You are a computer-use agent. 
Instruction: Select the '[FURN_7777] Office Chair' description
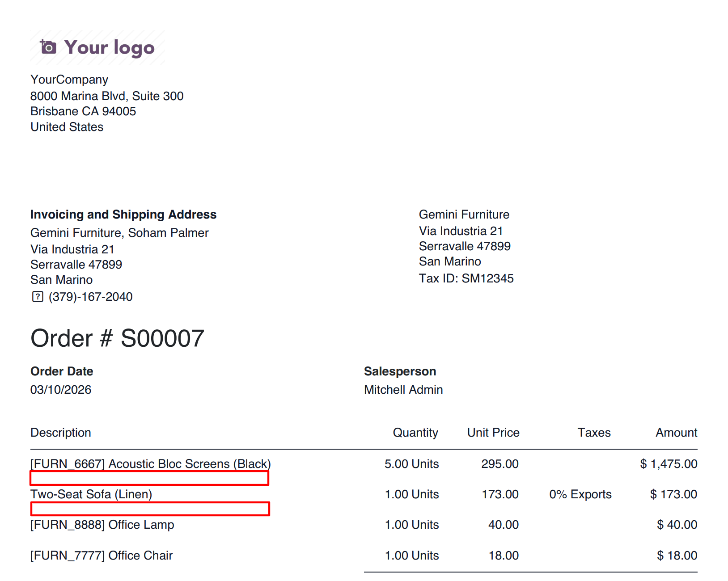[x=102, y=556]
